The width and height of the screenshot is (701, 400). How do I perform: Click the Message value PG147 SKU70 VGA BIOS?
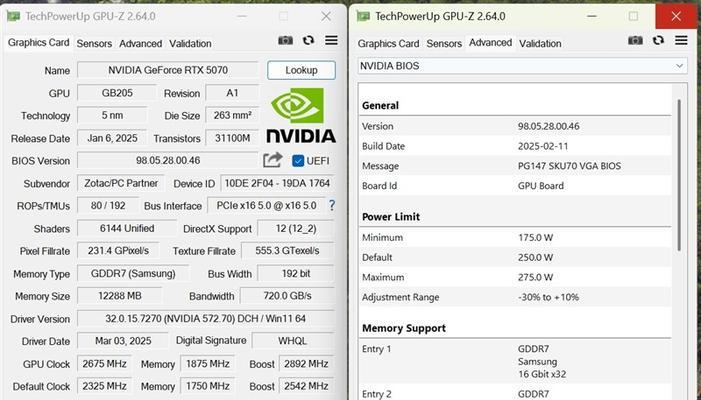coord(569,166)
